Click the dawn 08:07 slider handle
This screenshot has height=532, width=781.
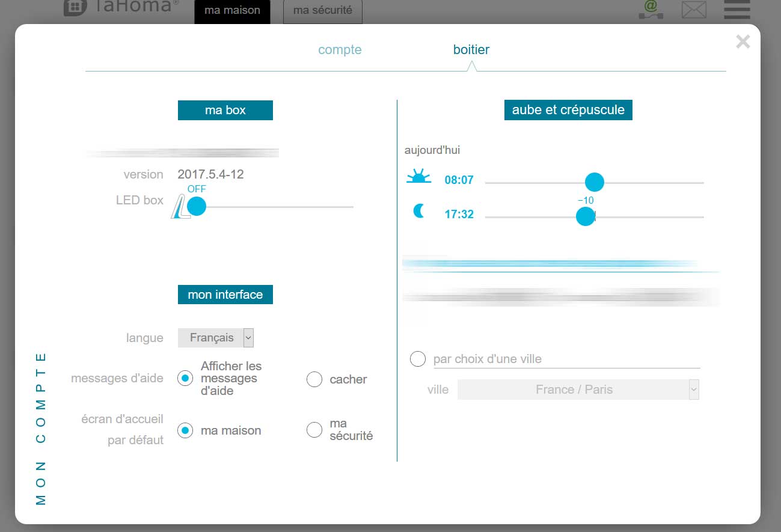click(594, 182)
